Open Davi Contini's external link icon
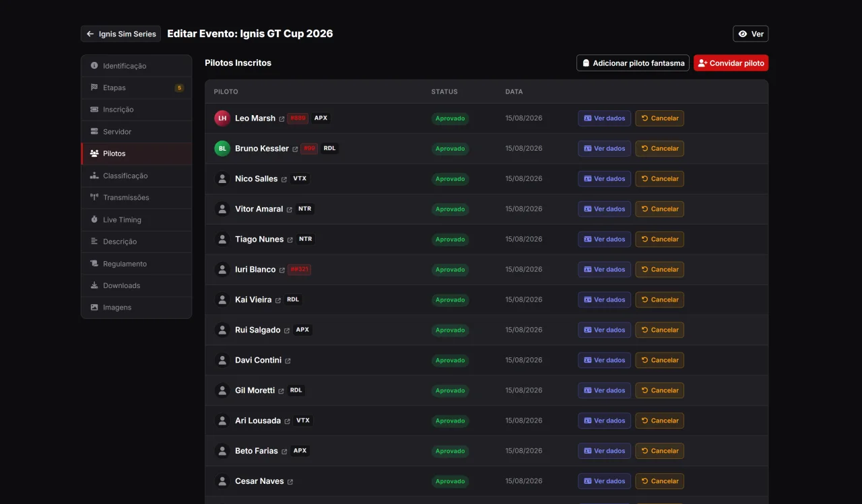This screenshot has width=862, height=504. tap(288, 361)
